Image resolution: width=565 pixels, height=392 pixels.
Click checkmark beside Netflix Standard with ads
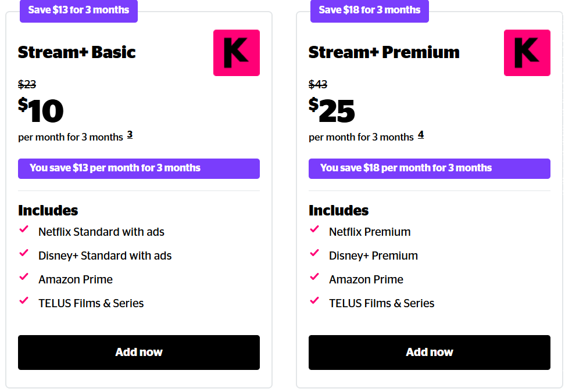coord(24,230)
